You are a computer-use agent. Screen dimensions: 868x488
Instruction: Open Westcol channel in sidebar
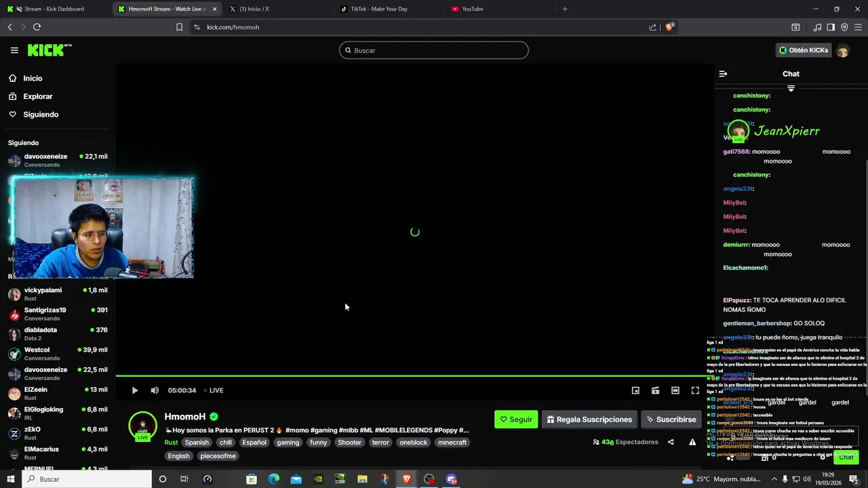(x=58, y=354)
